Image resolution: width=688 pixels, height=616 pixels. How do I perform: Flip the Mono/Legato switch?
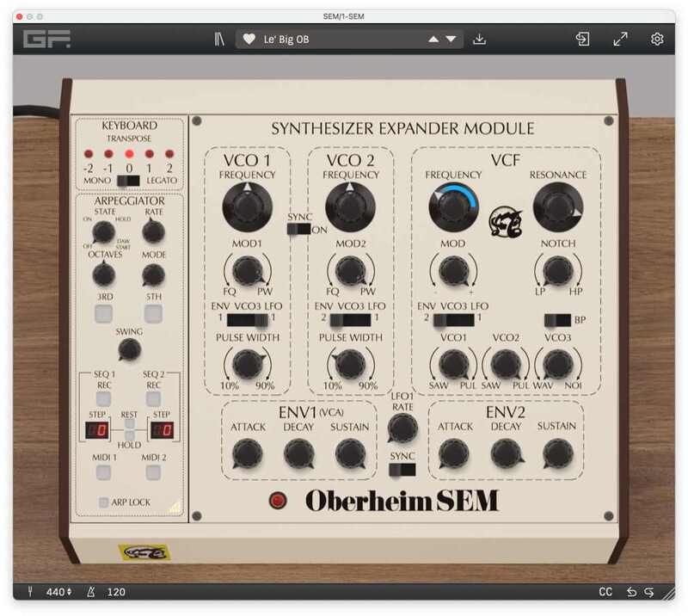point(128,181)
